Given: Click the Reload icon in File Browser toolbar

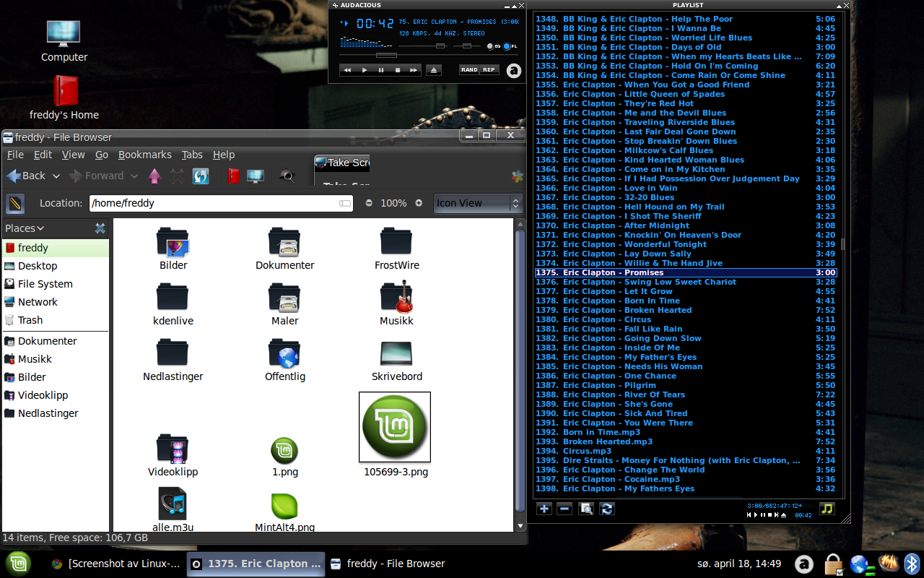Looking at the screenshot, I should (201, 176).
